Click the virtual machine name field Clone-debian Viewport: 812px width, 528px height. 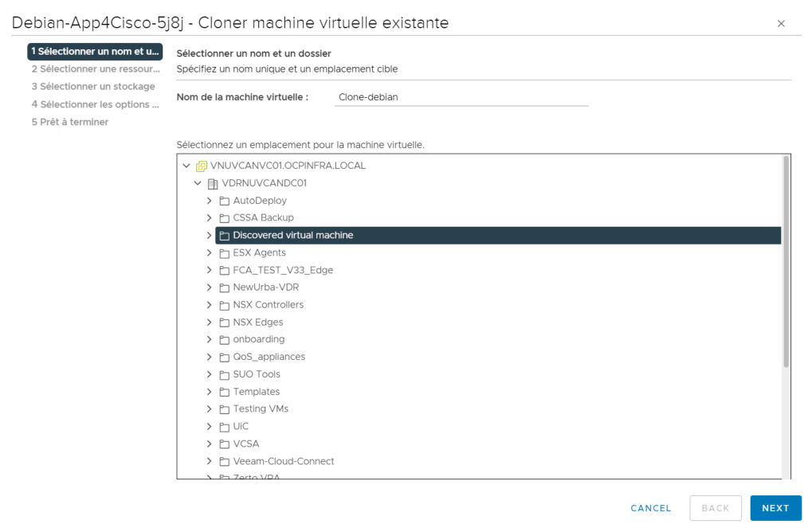[461, 97]
